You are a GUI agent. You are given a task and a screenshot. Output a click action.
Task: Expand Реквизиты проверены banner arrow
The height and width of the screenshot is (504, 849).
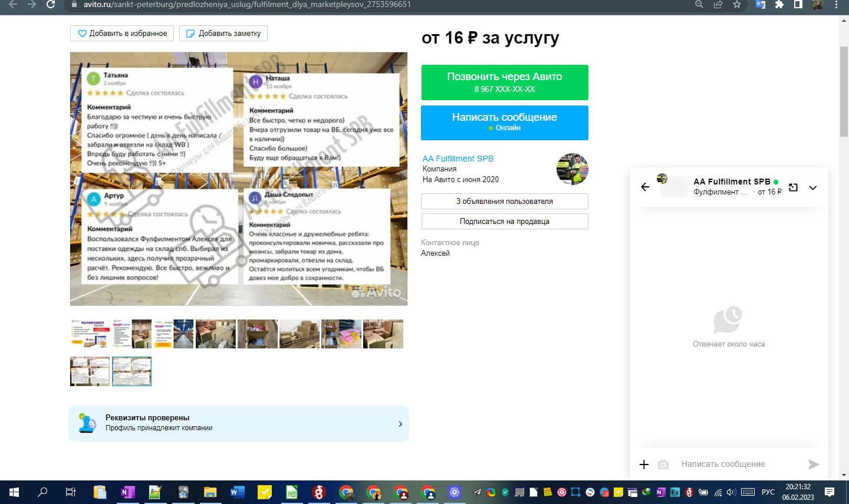click(x=400, y=424)
